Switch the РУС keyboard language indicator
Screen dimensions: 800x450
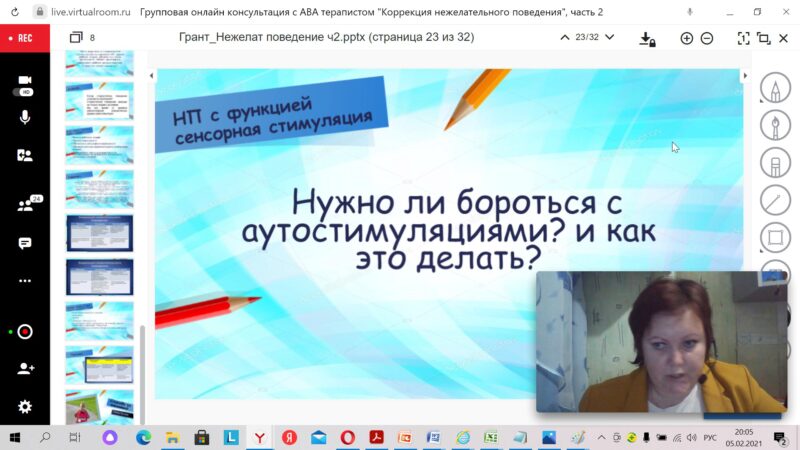click(710, 437)
